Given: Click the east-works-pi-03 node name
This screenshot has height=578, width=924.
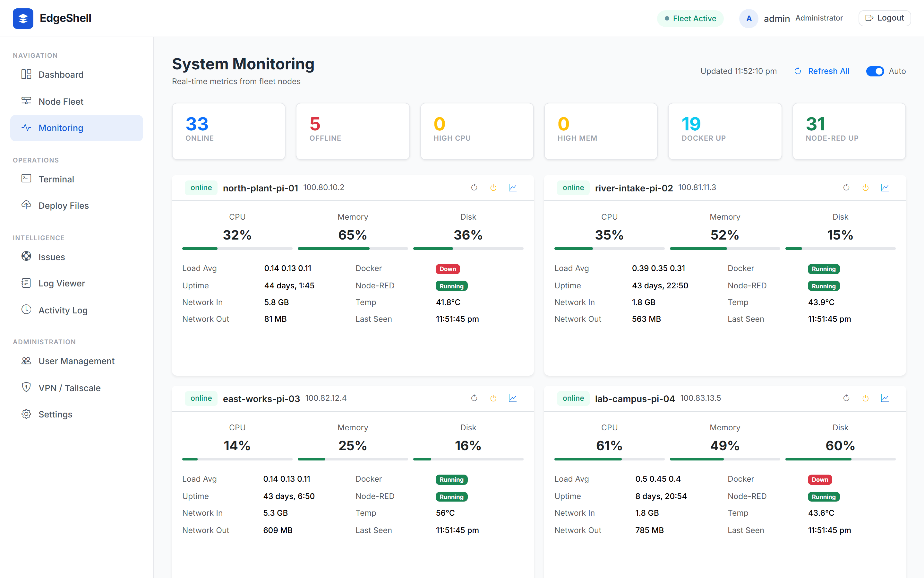Looking at the screenshot, I should click(261, 399).
